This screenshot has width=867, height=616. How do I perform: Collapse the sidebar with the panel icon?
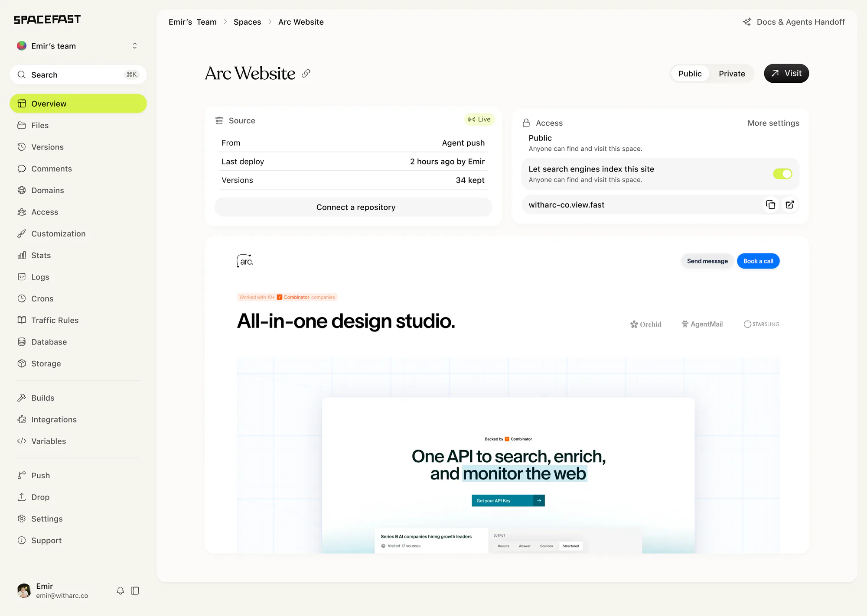coord(135,590)
